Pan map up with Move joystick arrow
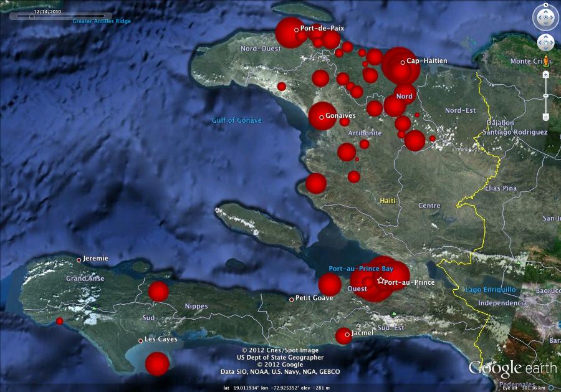Image resolution: width=561 pixels, height=392 pixels. (545, 37)
